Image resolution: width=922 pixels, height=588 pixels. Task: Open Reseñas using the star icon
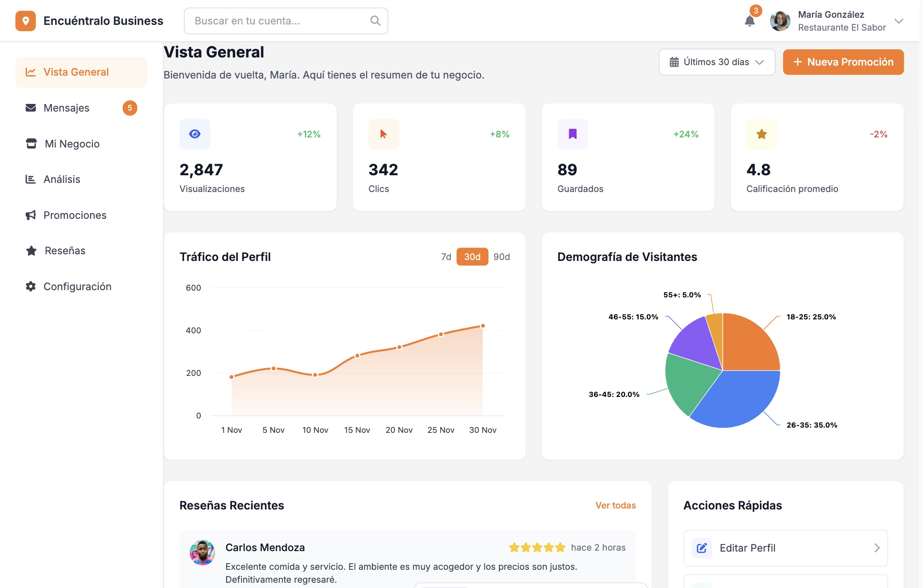coord(30,250)
